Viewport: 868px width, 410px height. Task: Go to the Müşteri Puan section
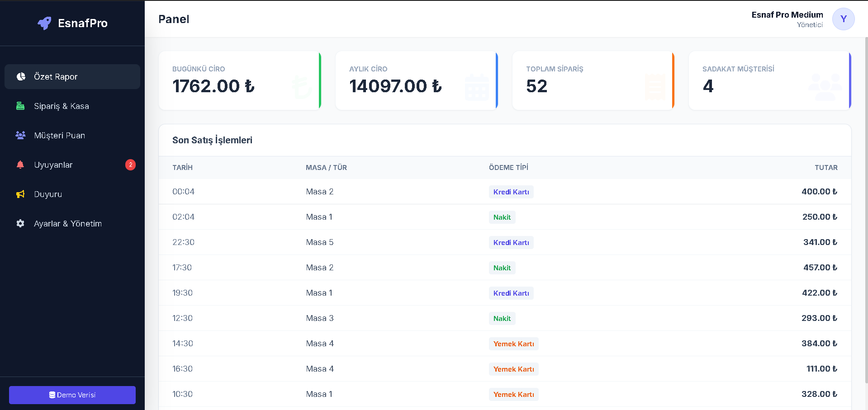(59, 135)
